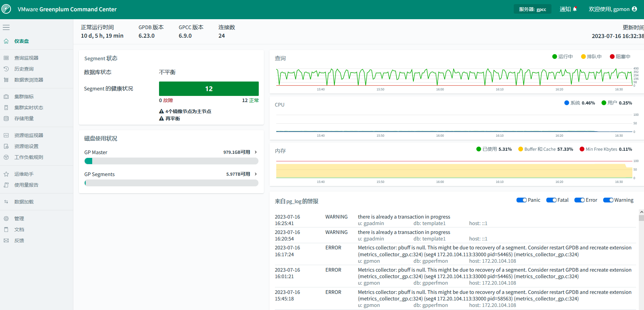Click the 不平衡 database status text

pos(167,72)
